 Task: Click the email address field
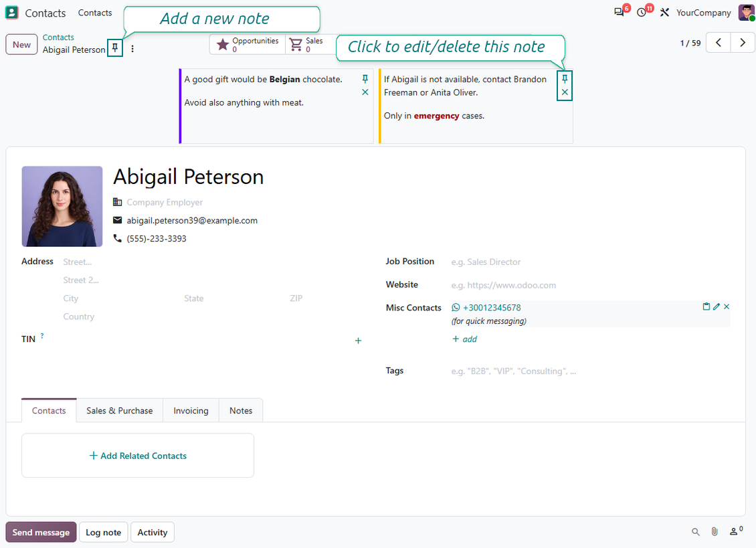[x=192, y=220]
